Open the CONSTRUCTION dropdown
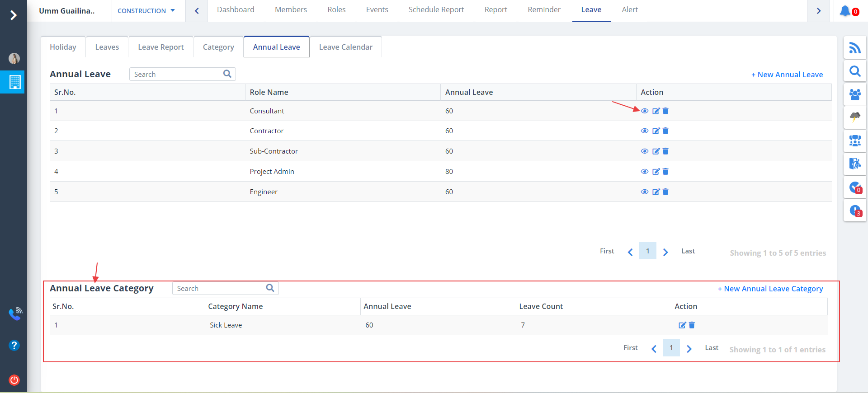Viewport: 868px width, 393px height. coord(146,11)
